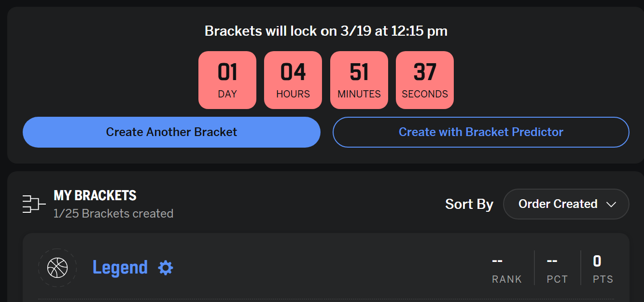Screen dimensions: 644x302
Task: Click the Sort By label
Action: 469,204
